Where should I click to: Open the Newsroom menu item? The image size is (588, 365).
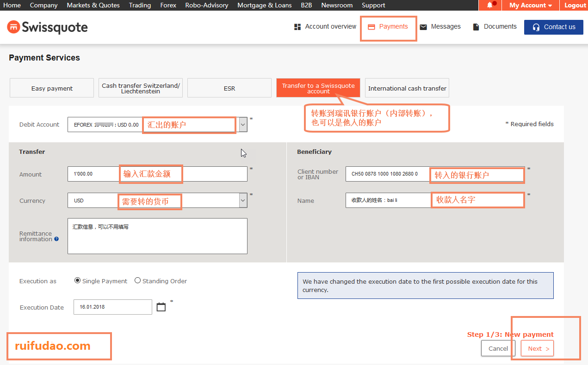pos(337,5)
